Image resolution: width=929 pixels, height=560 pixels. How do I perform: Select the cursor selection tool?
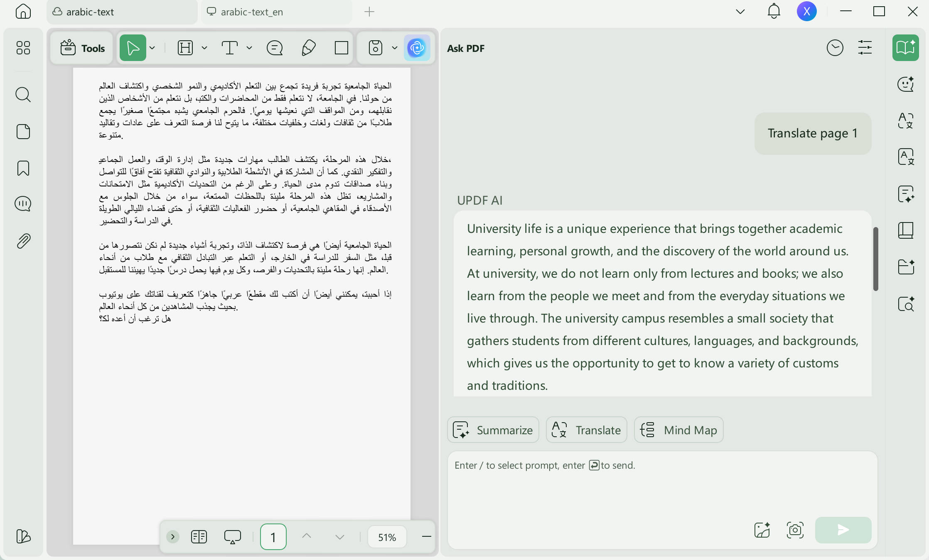coord(133,48)
